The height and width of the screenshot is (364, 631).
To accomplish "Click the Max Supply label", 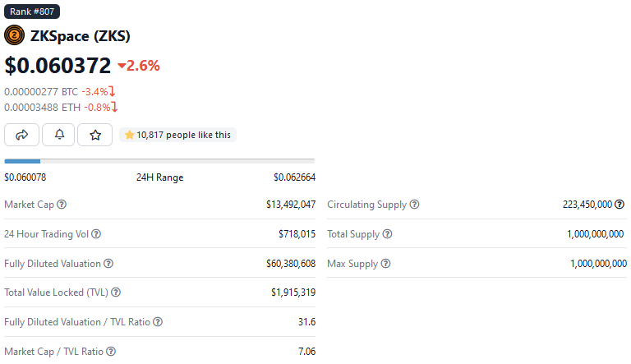I will coord(352,264).
